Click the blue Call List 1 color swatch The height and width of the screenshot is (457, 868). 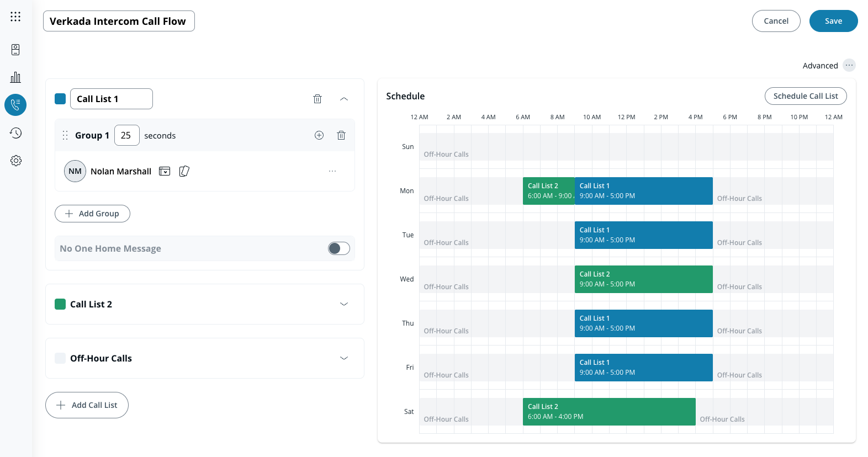(x=61, y=99)
